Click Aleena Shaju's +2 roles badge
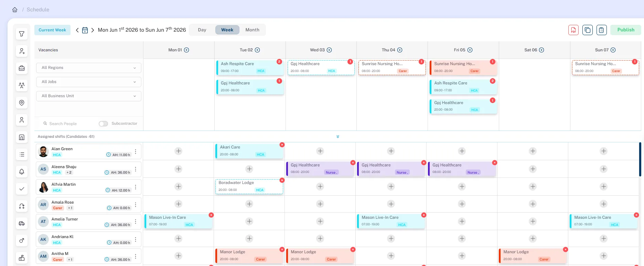The image size is (644, 266). coord(69,173)
